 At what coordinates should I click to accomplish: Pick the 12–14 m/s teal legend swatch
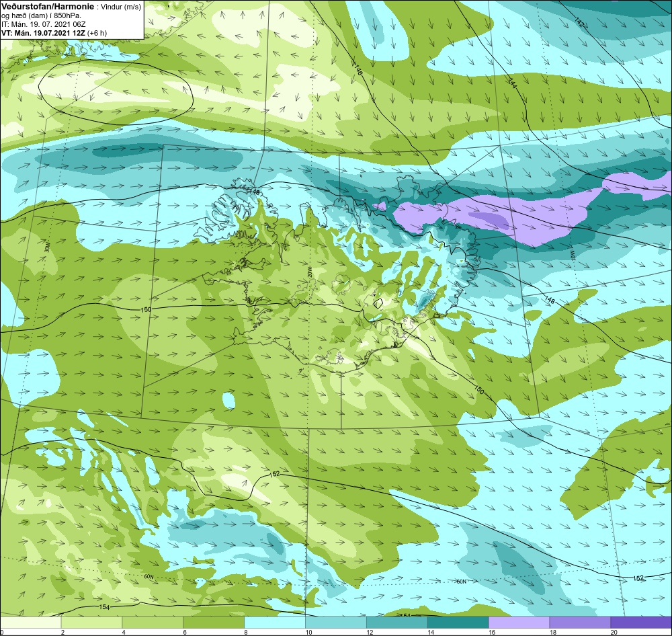[397, 623]
